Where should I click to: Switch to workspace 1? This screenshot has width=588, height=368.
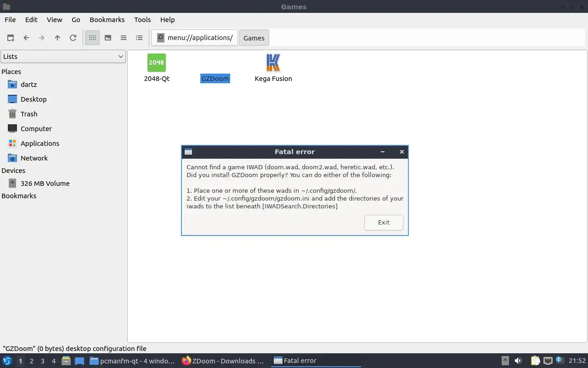(x=20, y=361)
